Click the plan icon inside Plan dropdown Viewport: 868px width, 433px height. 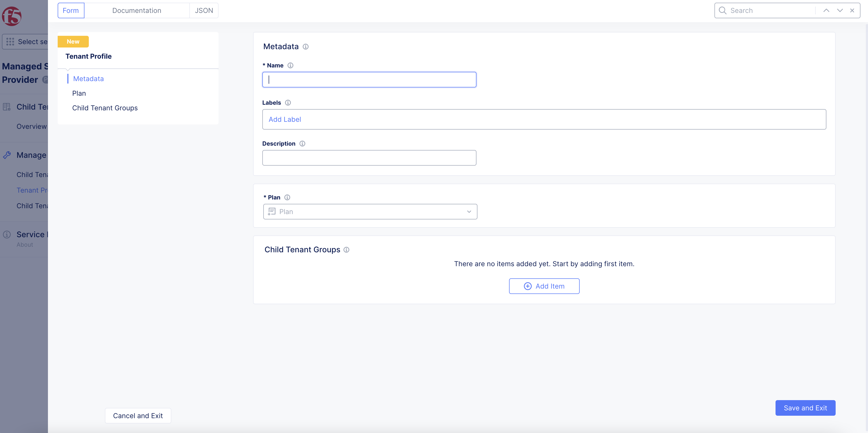click(272, 211)
